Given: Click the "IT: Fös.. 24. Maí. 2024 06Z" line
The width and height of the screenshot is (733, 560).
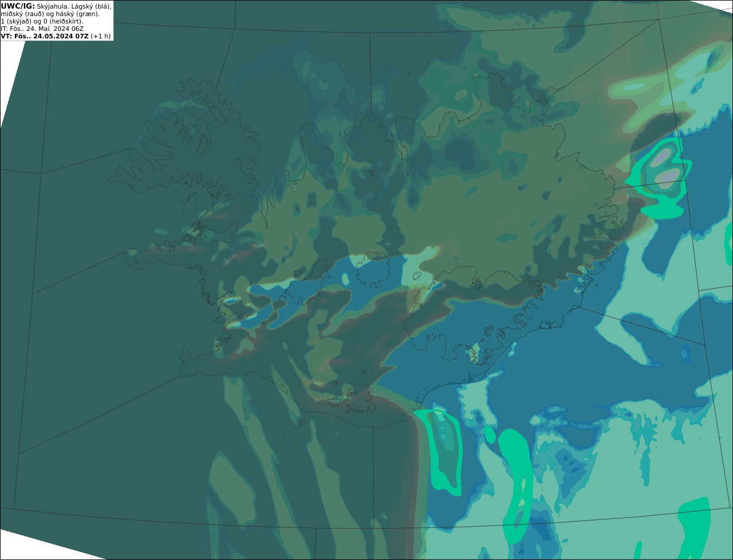Looking at the screenshot, I should [x=42, y=29].
